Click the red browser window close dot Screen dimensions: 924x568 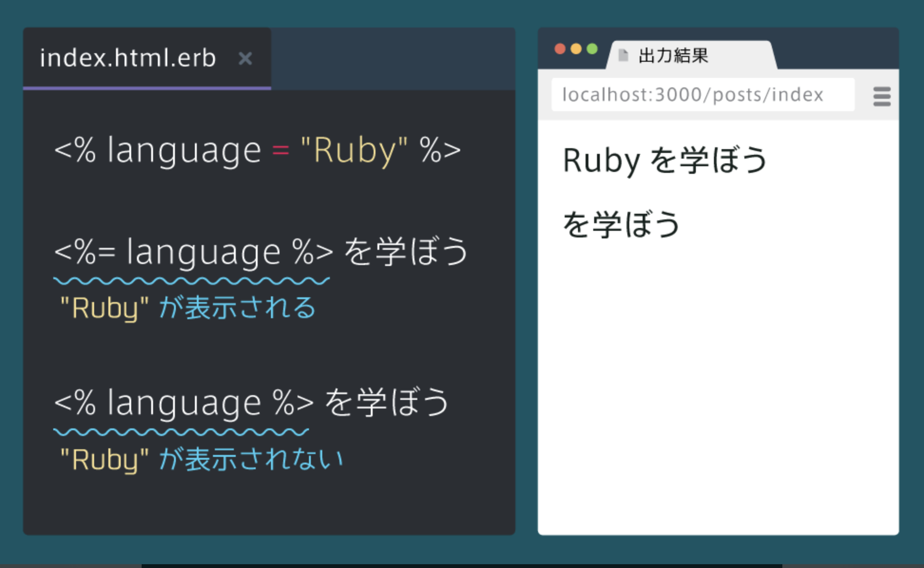click(560, 49)
